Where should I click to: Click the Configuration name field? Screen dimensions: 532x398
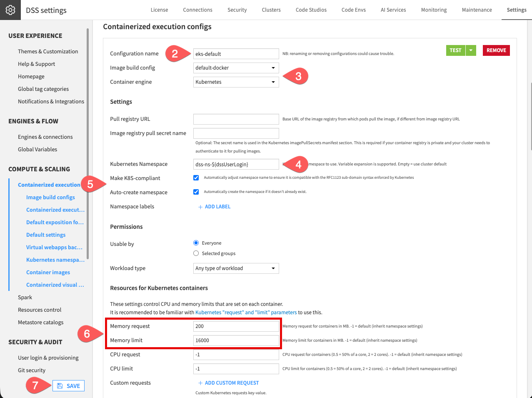236,54
